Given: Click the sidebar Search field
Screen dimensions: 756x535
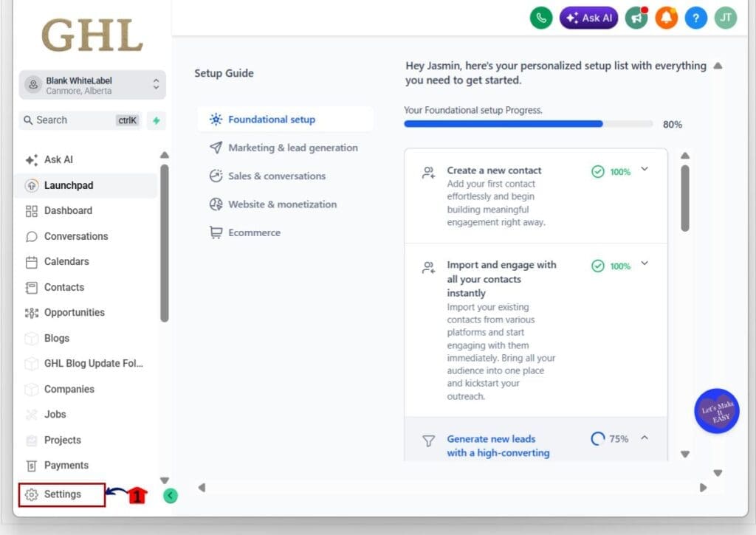Looking at the screenshot, I should pyautogui.click(x=80, y=120).
